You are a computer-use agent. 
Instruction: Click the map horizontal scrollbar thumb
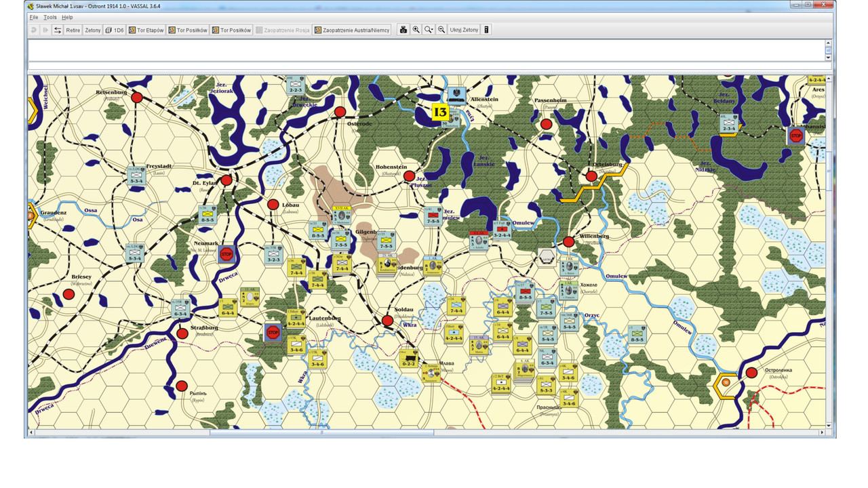[x=321, y=432]
